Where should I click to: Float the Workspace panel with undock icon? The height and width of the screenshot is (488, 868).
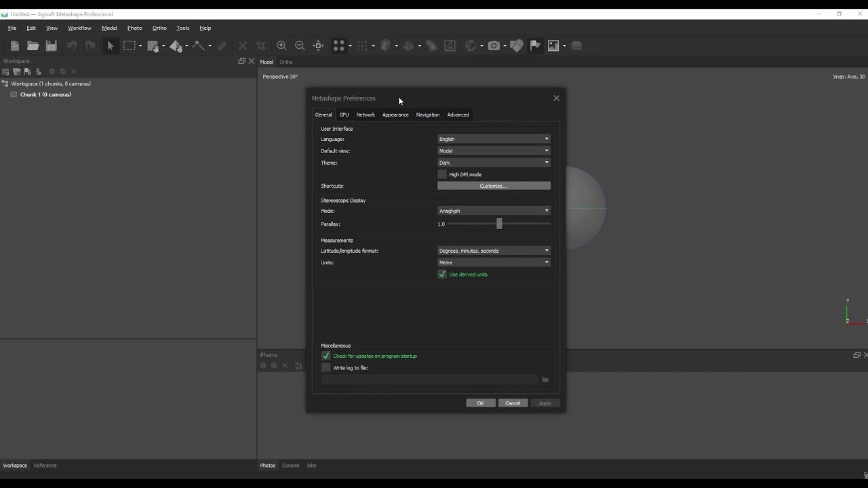(x=241, y=61)
